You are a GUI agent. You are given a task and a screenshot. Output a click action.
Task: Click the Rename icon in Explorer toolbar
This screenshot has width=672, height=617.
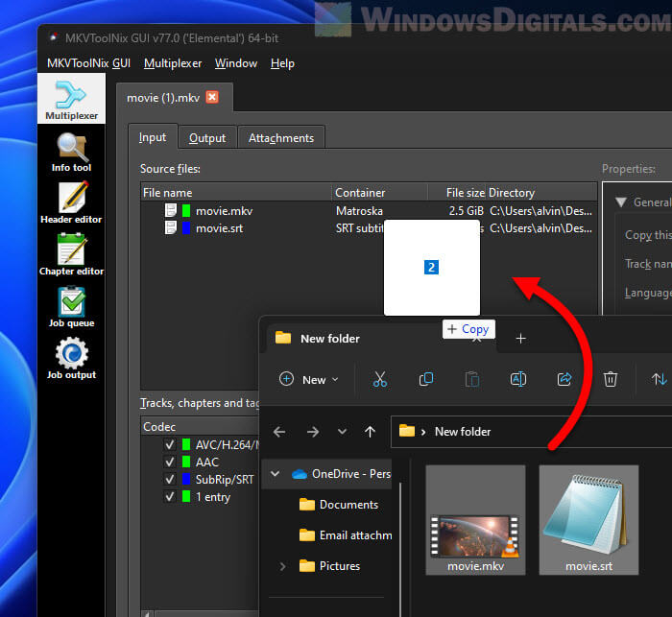[518, 379]
